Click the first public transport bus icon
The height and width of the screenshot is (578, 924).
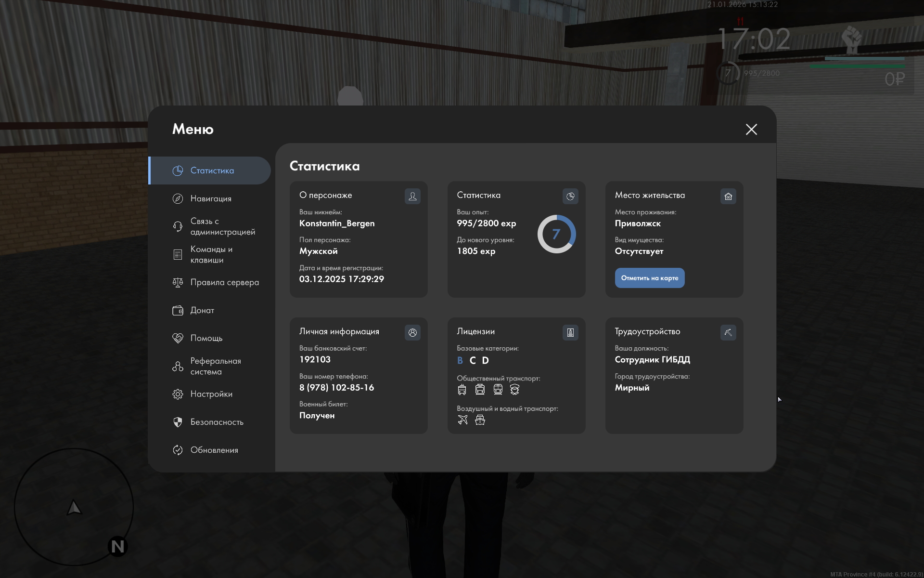[x=462, y=390]
